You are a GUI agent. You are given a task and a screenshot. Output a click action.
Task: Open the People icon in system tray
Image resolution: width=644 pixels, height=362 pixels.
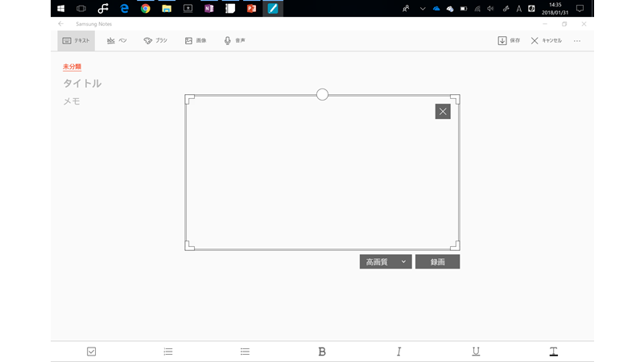click(x=406, y=9)
